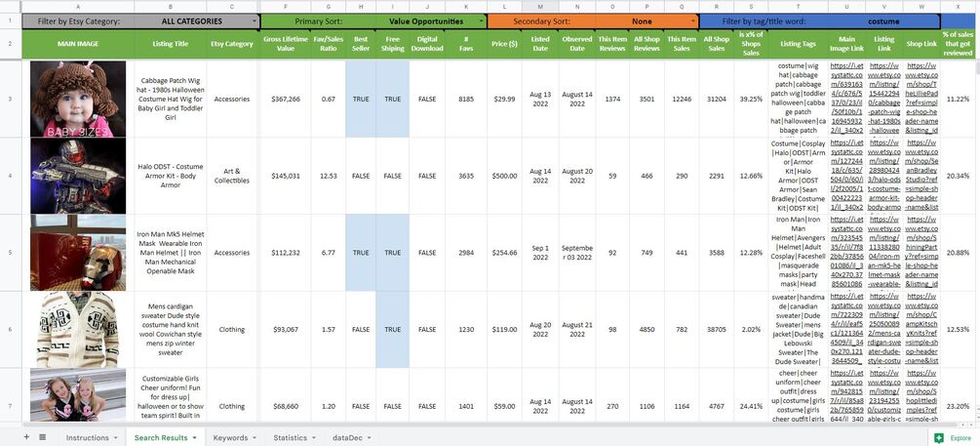Select the Cabbage Patch Wig baby thumbnail
980x446 pixels.
coord(77,99)
